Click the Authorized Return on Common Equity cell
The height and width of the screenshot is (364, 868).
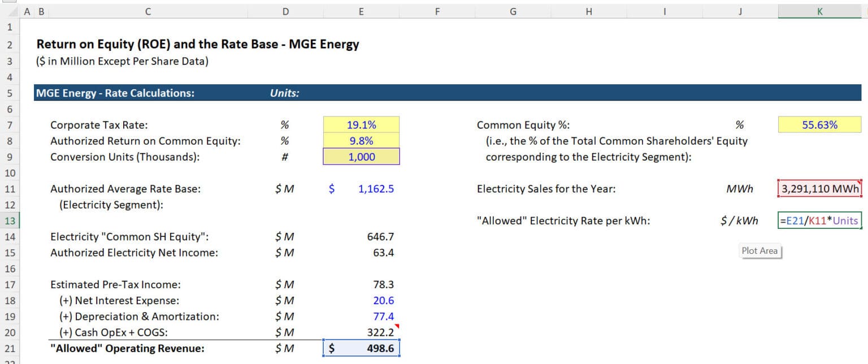[x=361, y=141]
